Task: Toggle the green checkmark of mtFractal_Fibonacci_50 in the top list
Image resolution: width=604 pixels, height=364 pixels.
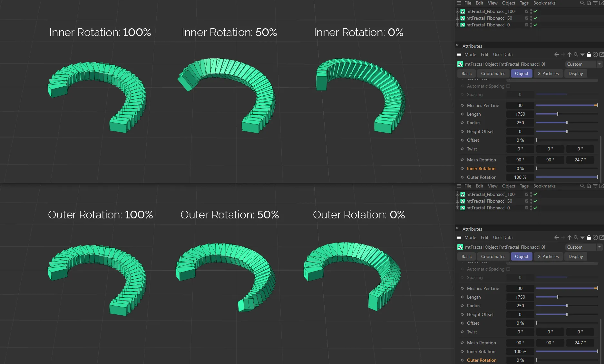Action: point(535,18)
